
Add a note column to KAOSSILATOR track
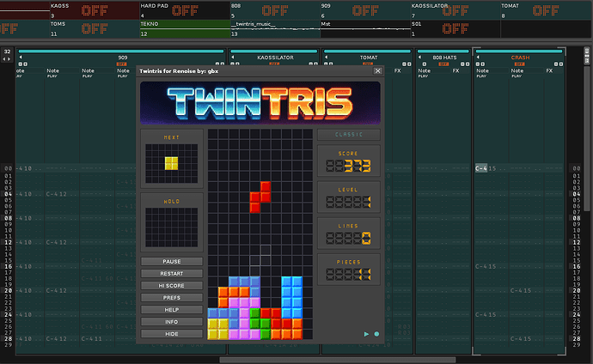click(237, 64)
